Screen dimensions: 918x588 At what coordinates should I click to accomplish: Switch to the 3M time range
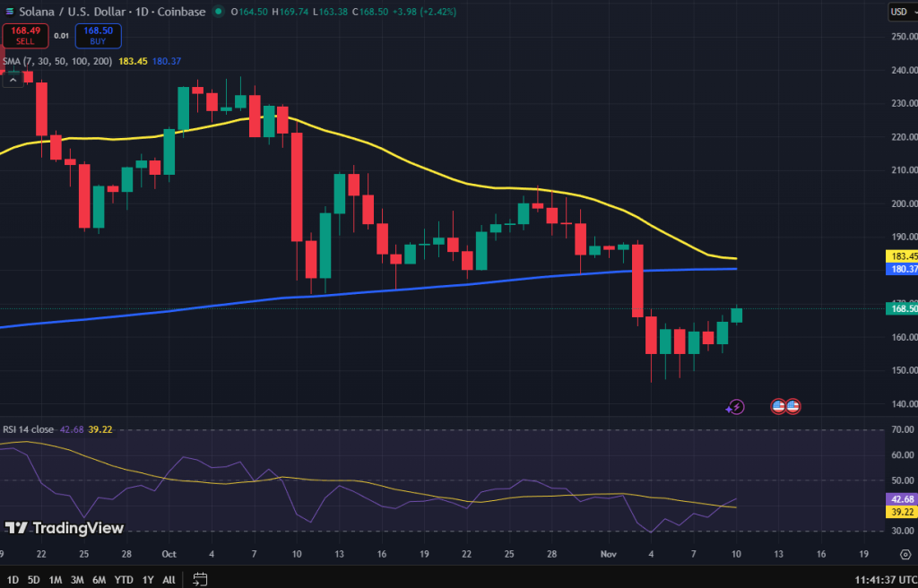point(77,580)
